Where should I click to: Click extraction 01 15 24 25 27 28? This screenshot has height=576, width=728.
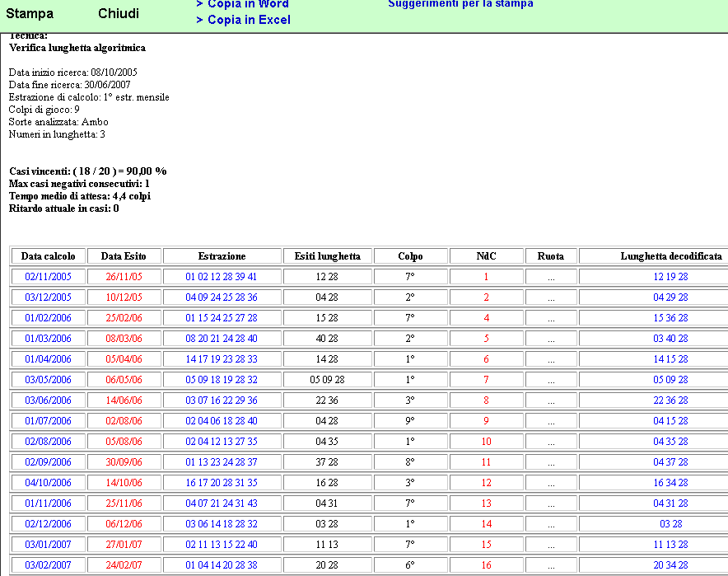222,318
